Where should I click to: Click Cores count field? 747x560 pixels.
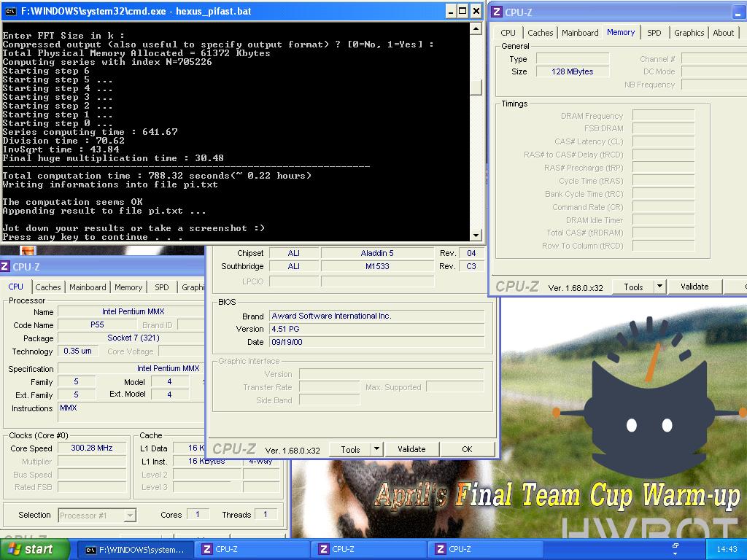[x=198, y=515]
